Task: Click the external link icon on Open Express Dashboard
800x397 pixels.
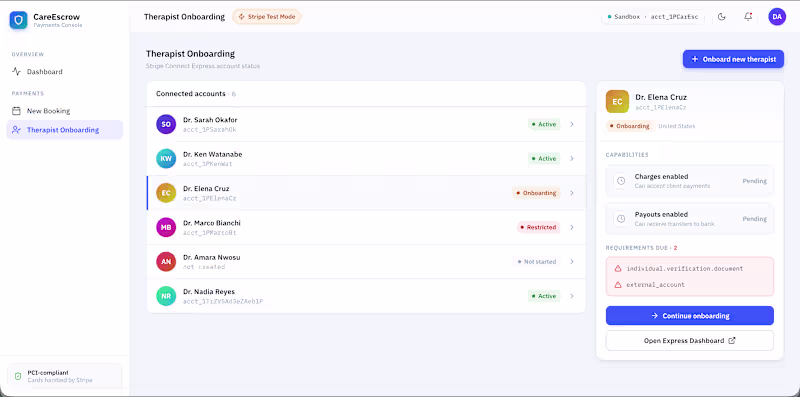Action: (732, 340)
